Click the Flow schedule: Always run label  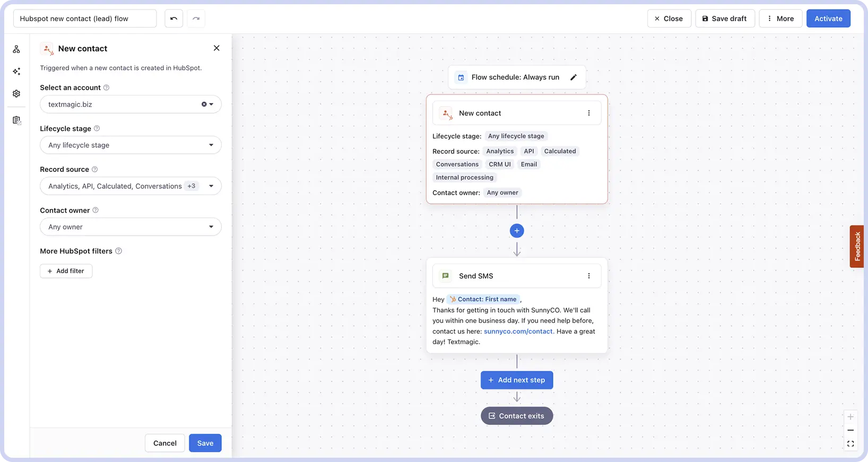515,77
